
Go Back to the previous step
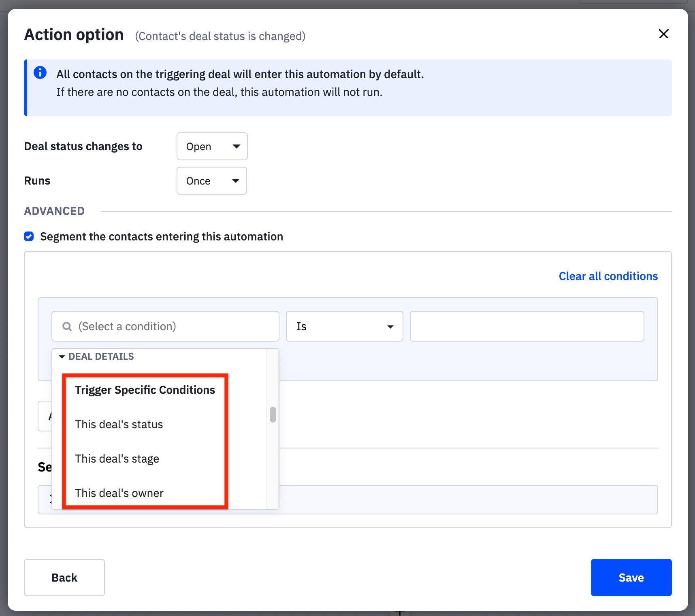coord(64,577)
